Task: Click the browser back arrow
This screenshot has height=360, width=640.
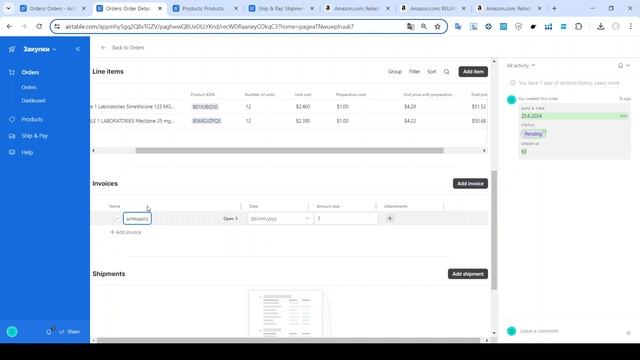Action: [9, 27]
